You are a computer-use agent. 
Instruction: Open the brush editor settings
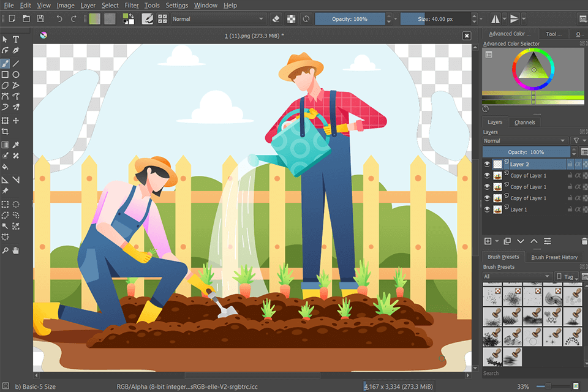pos(148,19)
